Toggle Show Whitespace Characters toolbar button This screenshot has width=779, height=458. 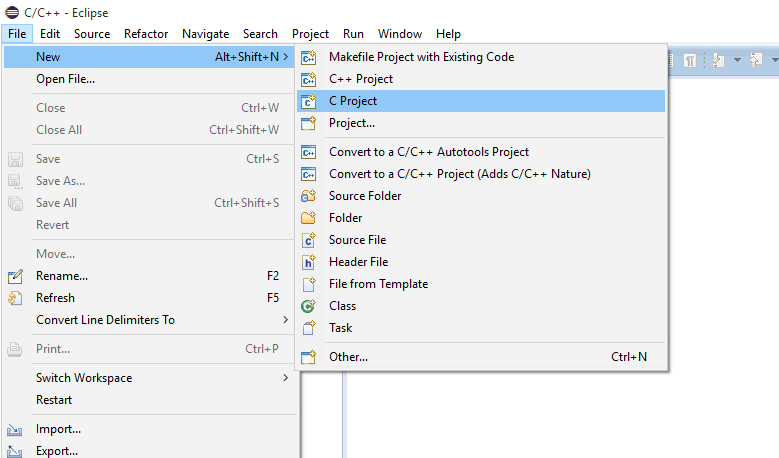click(690, 61)
